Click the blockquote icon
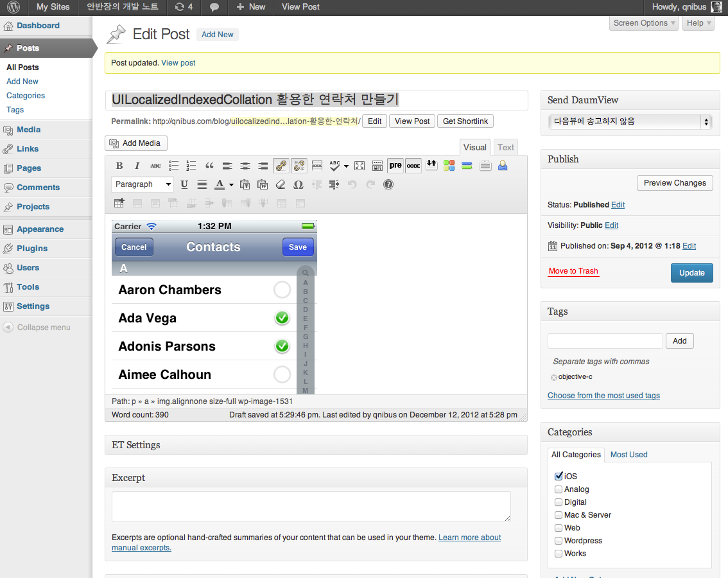The height and width of the screenshot is (578, 728). pos(209,166)
